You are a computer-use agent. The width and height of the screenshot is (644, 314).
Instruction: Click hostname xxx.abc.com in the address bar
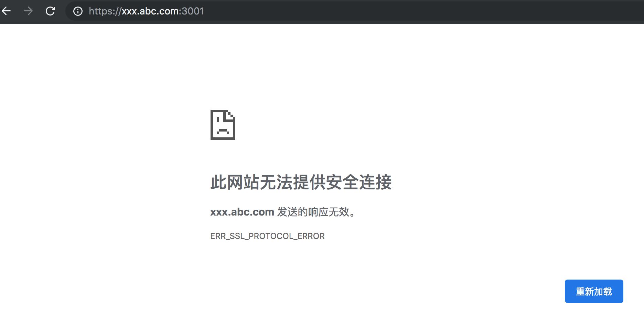(x=150, y=11)
